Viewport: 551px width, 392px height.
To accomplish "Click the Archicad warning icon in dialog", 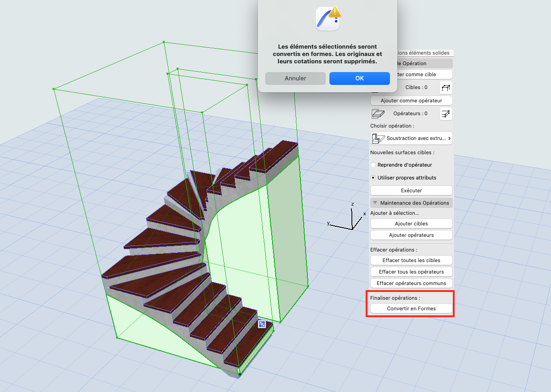I will click(328, 18).
